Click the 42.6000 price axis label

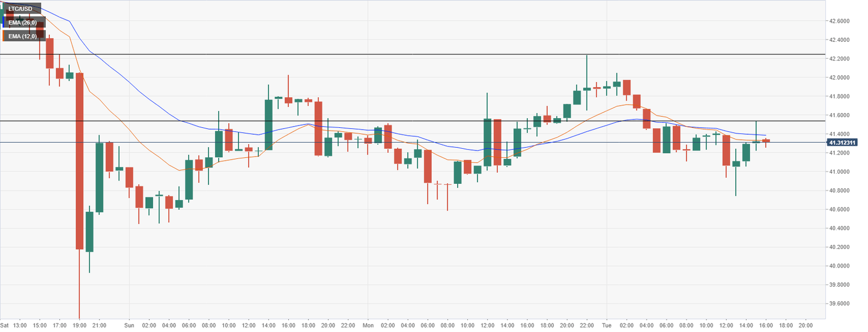839,21
